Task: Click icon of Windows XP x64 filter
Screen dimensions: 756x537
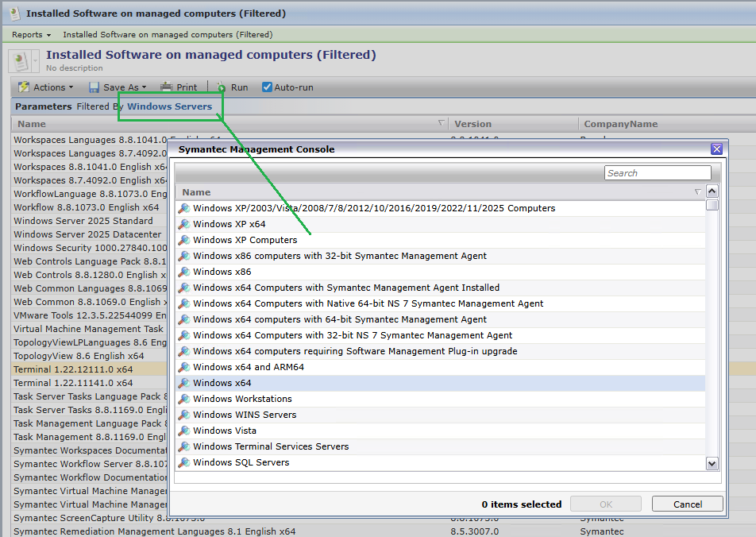Action: point(183,224)
